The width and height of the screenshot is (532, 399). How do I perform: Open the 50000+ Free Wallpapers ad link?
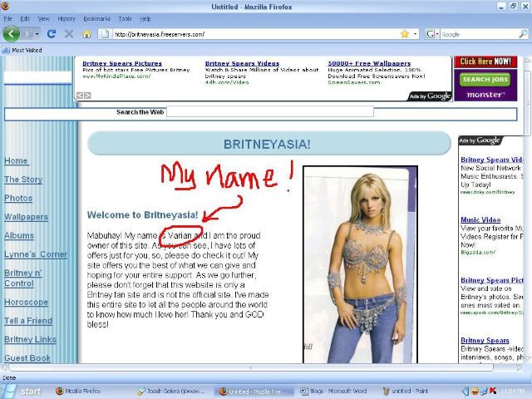click(369, 63)
